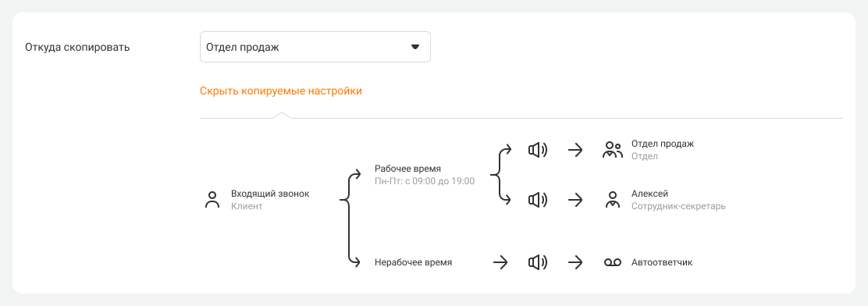Screen dimensions: 868x306
Task: Click the Автоответчик text label
Action: coord(662,262)
